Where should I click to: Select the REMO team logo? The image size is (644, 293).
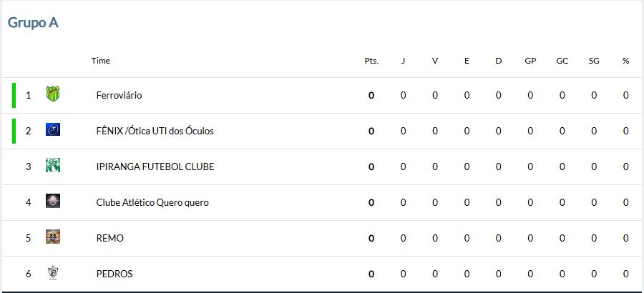click(53, 237)
